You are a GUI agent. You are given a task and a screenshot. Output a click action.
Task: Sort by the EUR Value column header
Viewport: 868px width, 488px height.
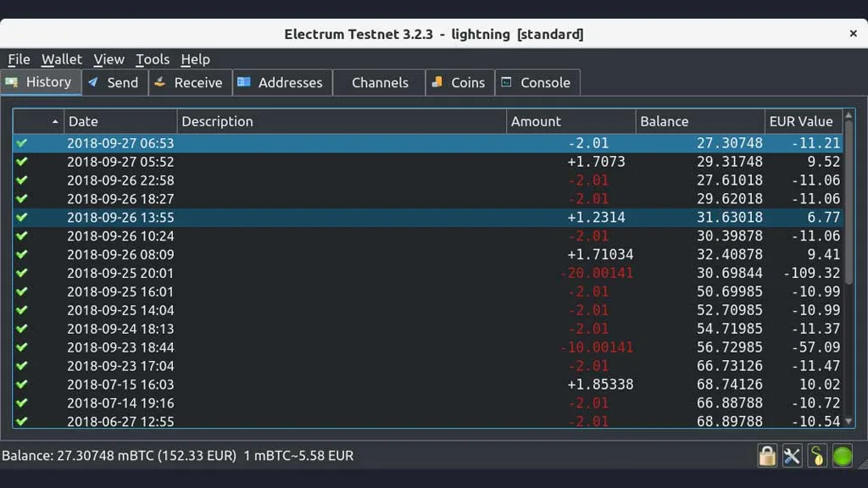[x=800, y=121]
